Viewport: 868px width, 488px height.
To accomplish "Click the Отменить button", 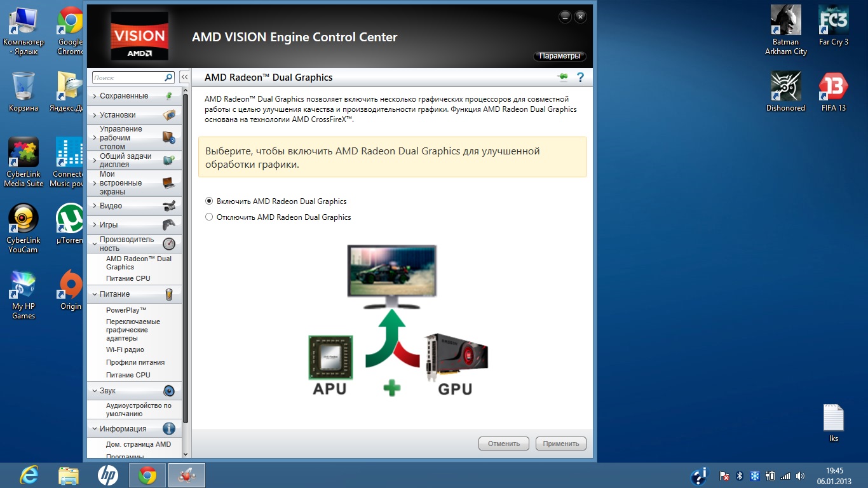I will 504,444.
